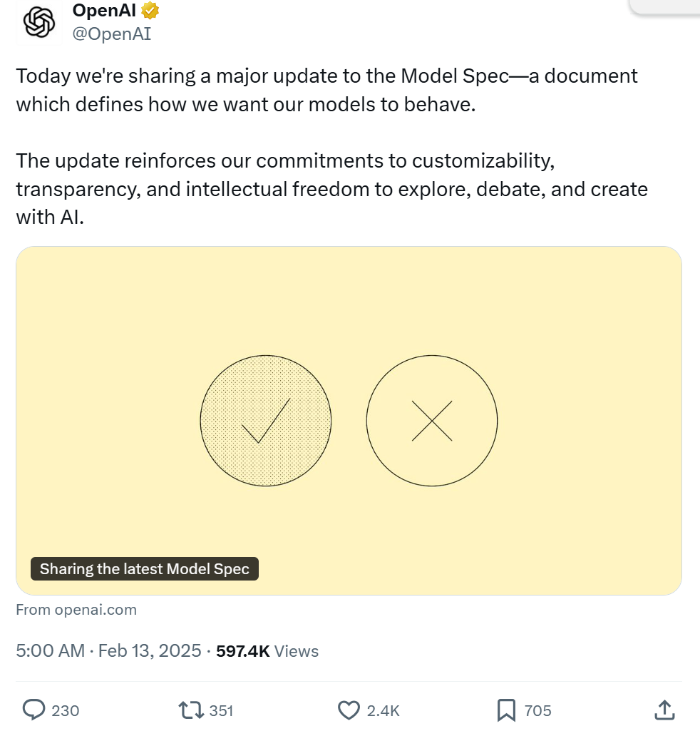Open replies with the speech bubble icon
The width and height of the screenshot is (700, 736).
34,710
